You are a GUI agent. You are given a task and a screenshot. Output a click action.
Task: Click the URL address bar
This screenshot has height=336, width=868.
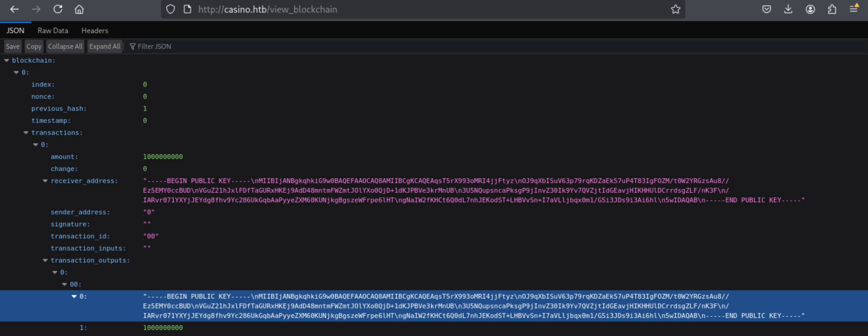coord(404,9)
